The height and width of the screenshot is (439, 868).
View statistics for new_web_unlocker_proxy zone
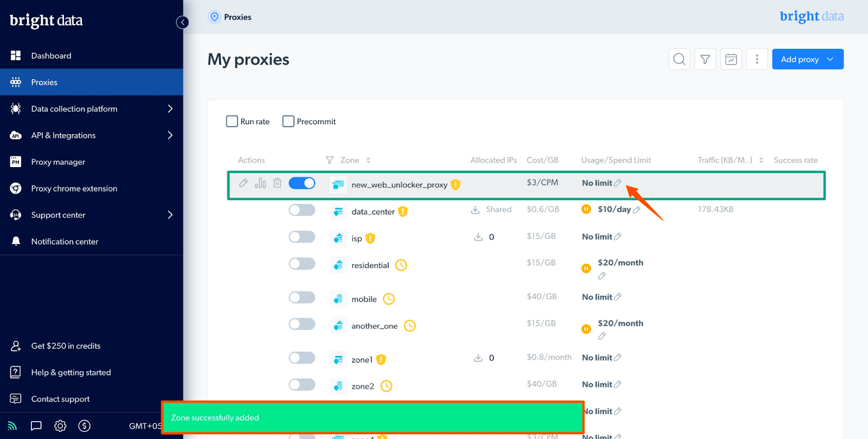[x=260, y=183]
